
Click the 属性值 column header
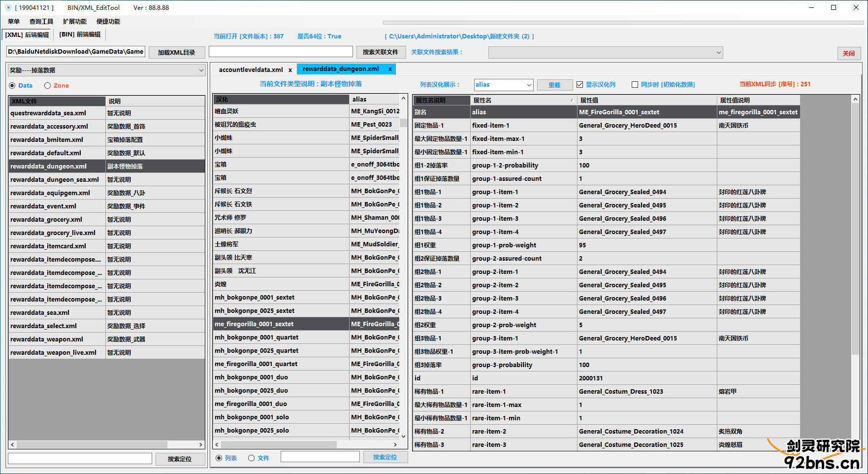[647, 100]
